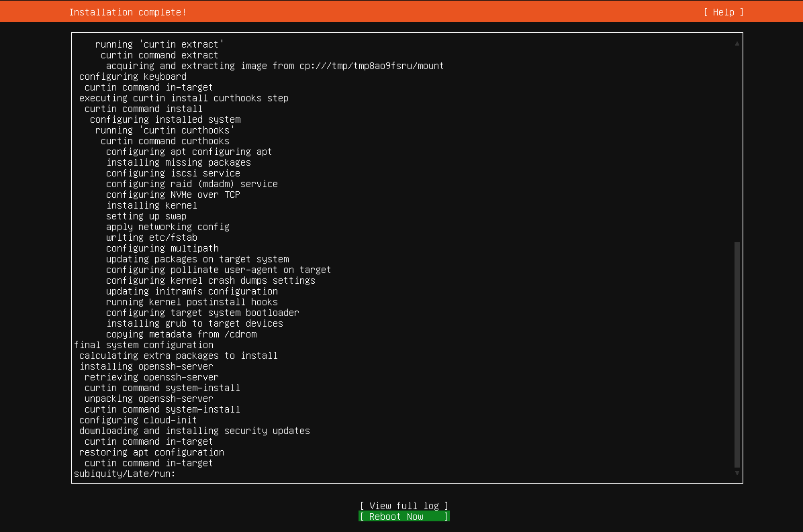Viewport: 803px width, 532px height.
Task: Click the scroll up arrow of log pane
Action: [x=737, y=44]
